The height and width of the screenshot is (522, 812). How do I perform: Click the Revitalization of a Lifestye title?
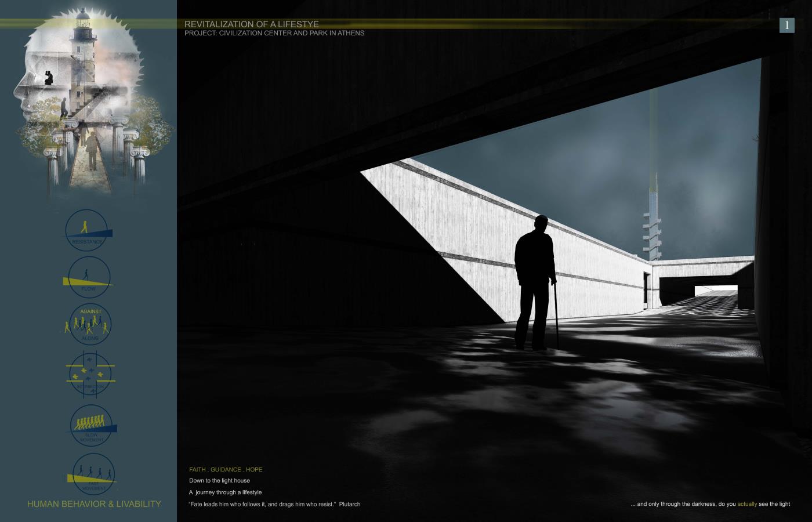pyautogui.click(x=251, y=24)
